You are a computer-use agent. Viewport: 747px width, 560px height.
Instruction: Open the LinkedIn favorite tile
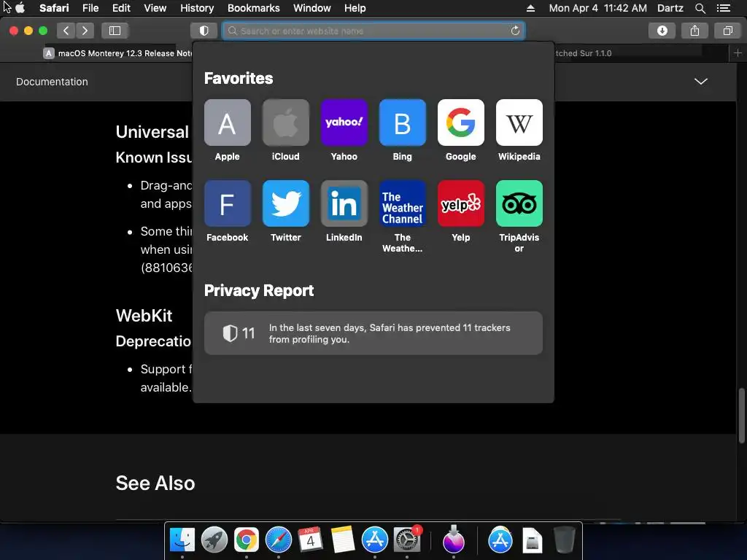click(x=344, y=203)
